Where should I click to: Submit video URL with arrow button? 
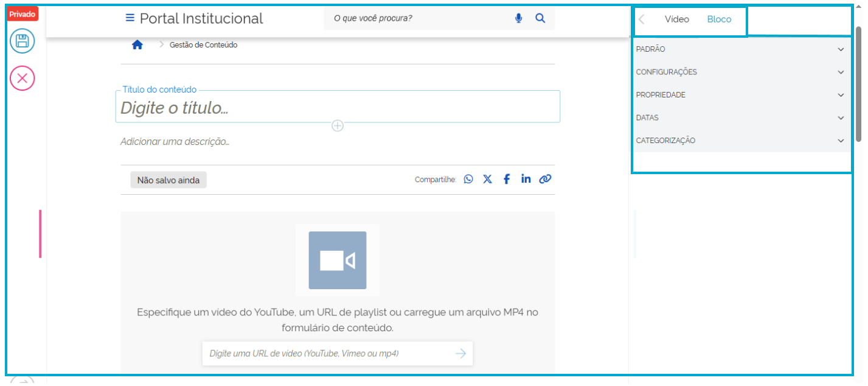[460, 353]
